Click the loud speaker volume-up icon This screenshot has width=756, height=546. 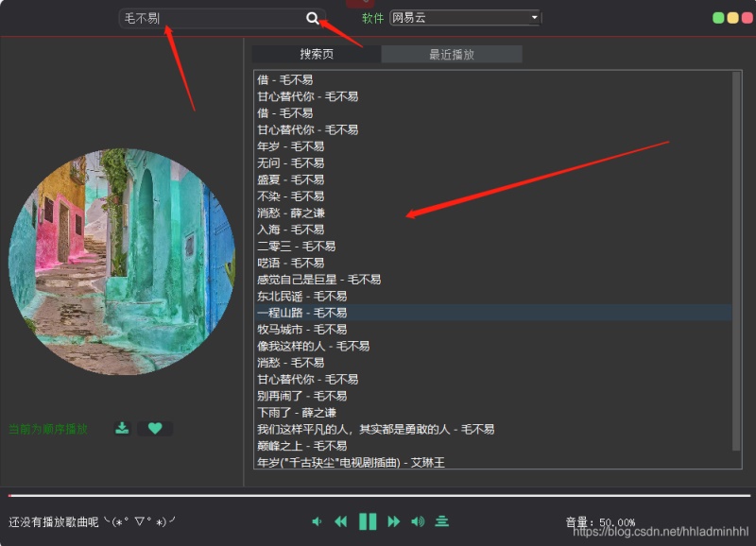[416, 520]
